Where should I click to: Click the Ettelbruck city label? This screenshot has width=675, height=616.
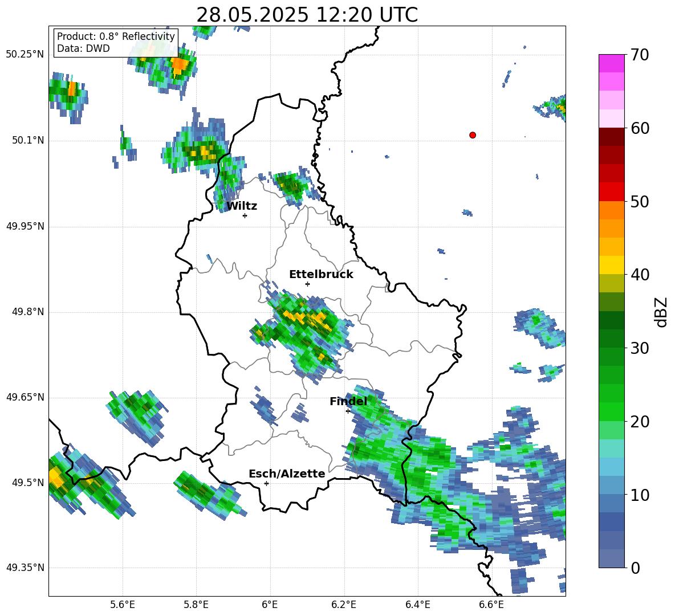coord(321,275)
